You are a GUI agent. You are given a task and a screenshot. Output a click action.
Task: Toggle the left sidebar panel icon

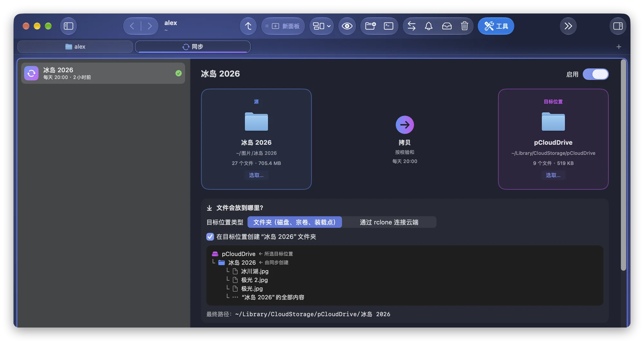68,26
